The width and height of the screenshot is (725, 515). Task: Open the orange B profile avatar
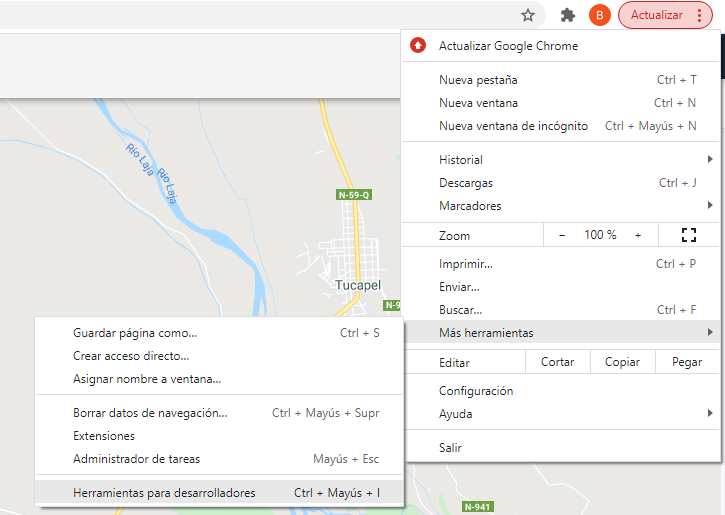pos(600,15)
